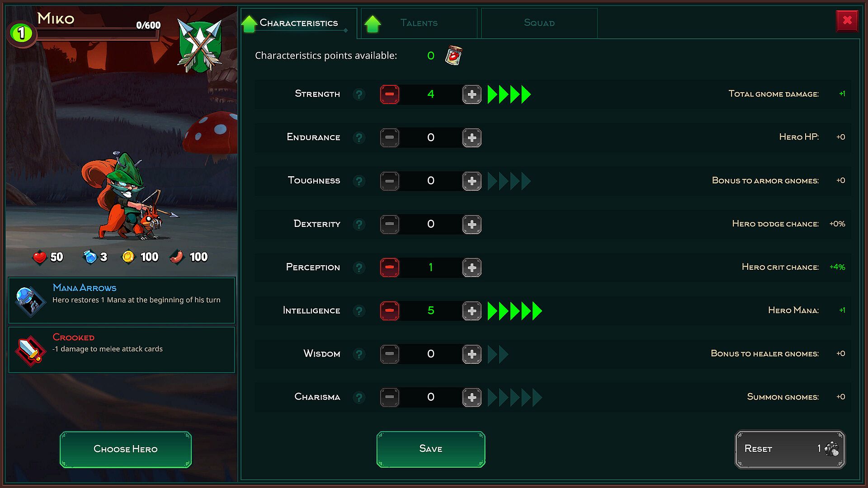The height and width of the screenshot is (488, 868).
Task: Click the Reset characteristics button
Action: (x=790, y=449)
